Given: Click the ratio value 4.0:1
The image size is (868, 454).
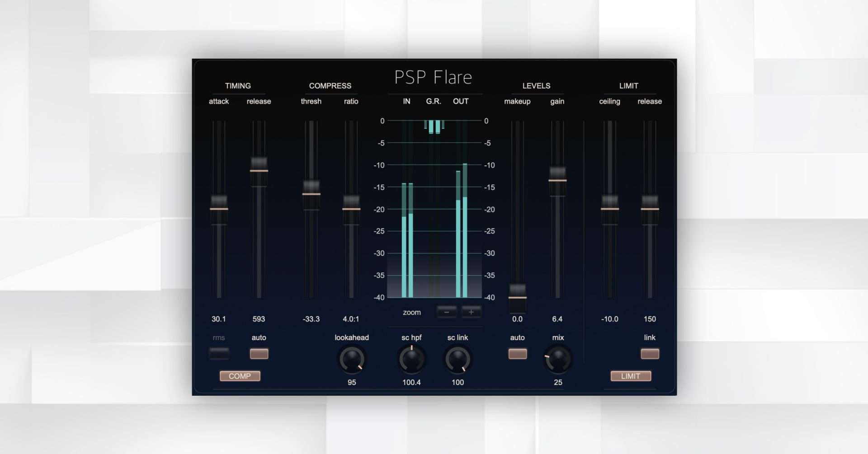Looking at the screenshot, I should click(351, 319).
